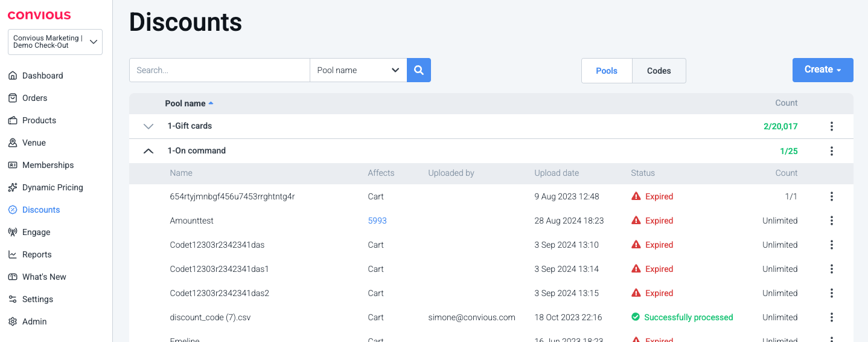Viewport: 868px width, 342px height.
Task: Click the blue search magnifier button
Action: [x=418, y=70]
